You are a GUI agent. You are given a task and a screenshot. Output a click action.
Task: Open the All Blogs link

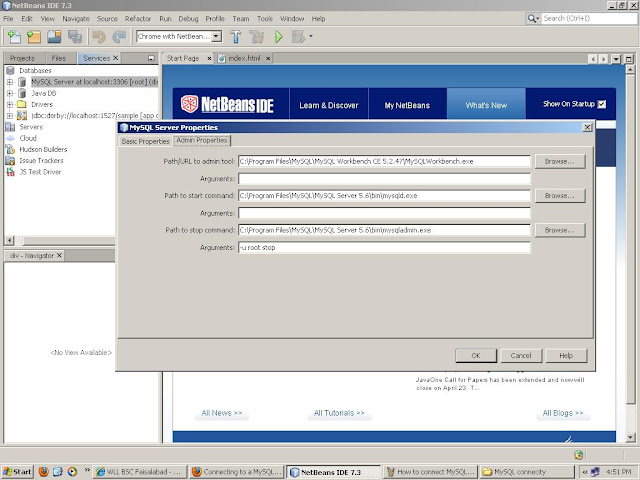click(562, 413)
